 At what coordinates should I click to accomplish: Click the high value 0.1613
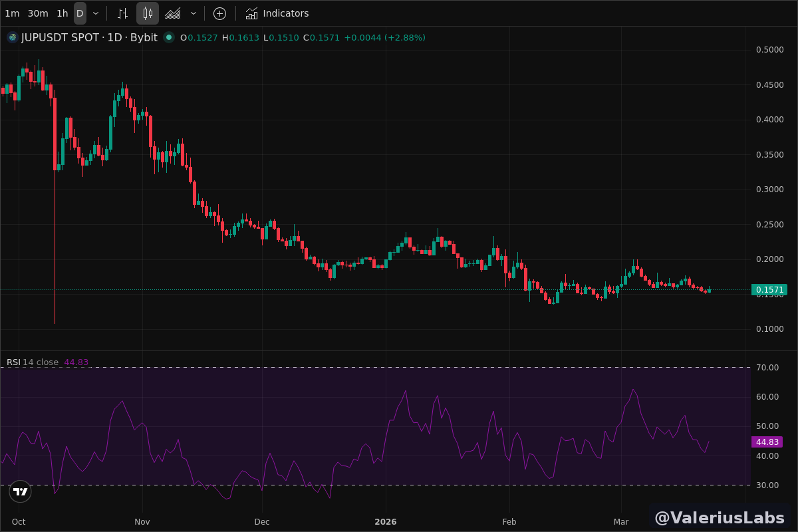coord(244,37)
